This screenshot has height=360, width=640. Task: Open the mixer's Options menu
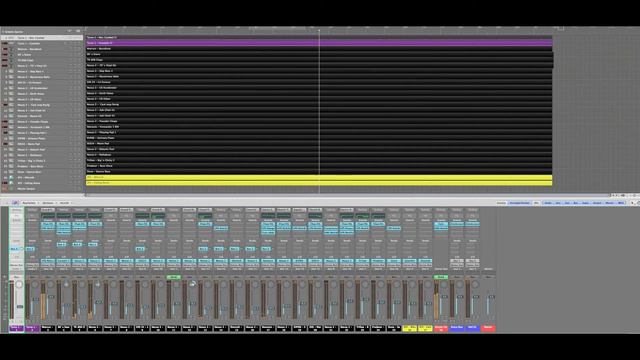(x=48, y=203)
